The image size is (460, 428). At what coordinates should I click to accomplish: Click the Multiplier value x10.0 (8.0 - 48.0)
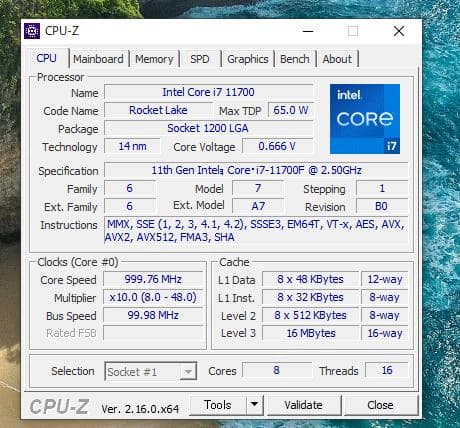coord(153,297)
